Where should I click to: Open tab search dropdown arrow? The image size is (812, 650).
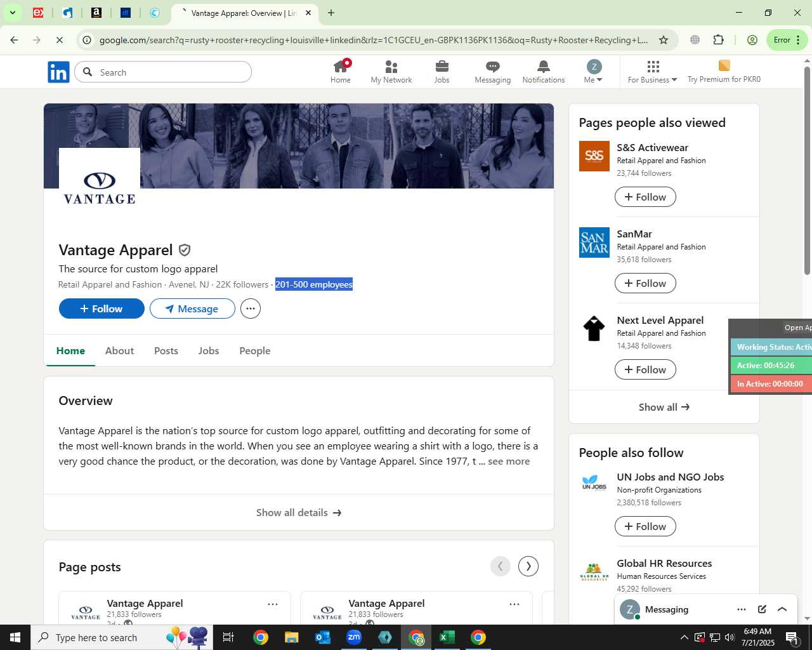(12, 13)
